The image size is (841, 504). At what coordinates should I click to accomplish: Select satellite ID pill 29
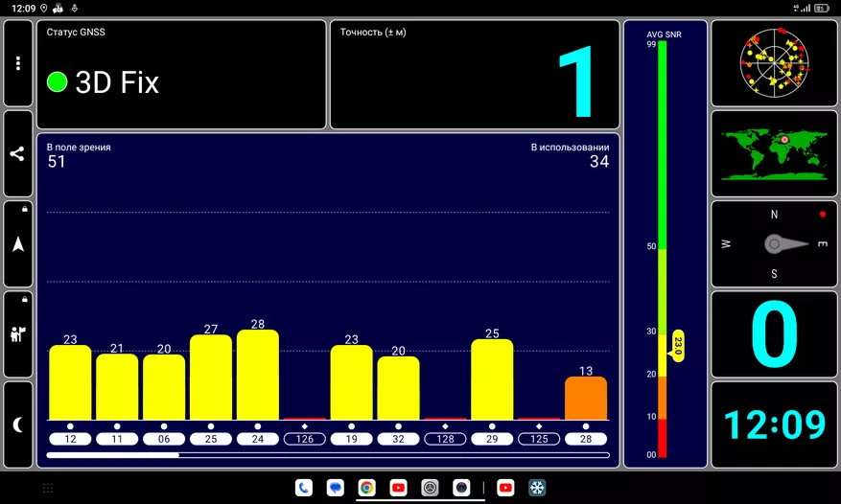point(492,439)
